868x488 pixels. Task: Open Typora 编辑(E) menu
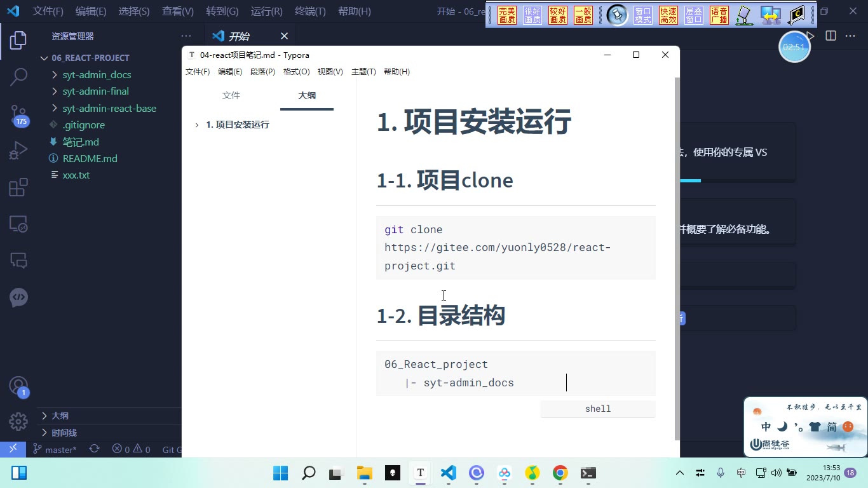coord(230,72)
